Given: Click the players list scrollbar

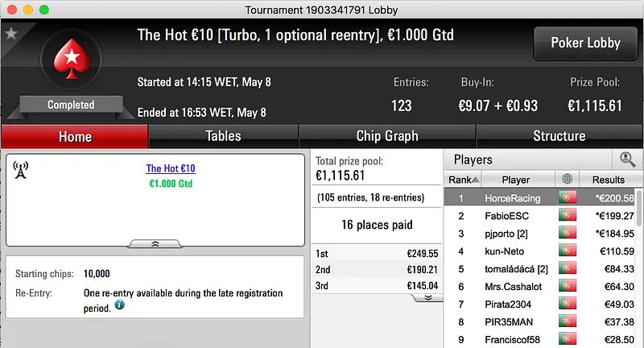Looking at the screenshot, I should click(x=640, y=266).
